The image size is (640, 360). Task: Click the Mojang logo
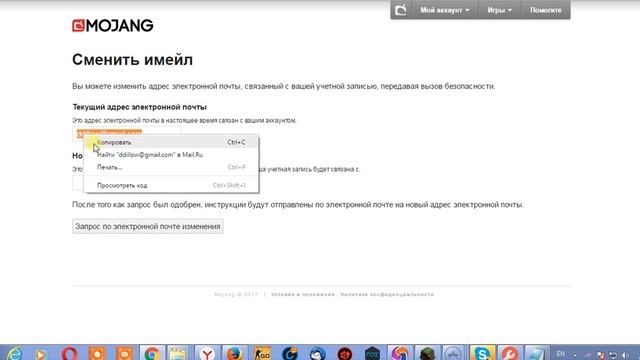[113, 26]
